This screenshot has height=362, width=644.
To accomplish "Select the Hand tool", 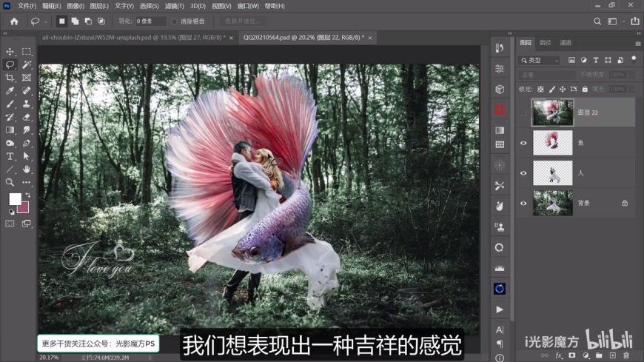I will (27, 170).
